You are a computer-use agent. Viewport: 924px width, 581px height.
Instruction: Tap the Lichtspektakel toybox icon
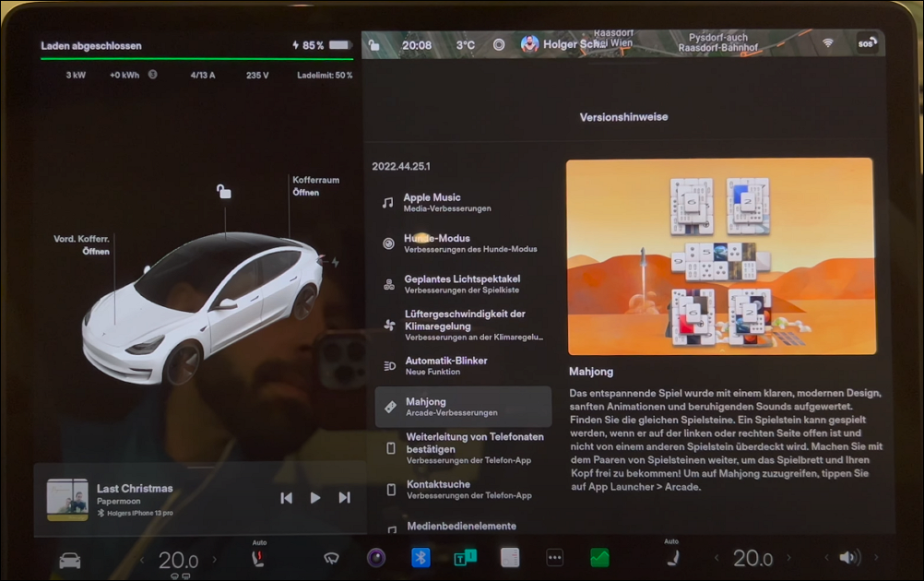click(x=389, y=285)
